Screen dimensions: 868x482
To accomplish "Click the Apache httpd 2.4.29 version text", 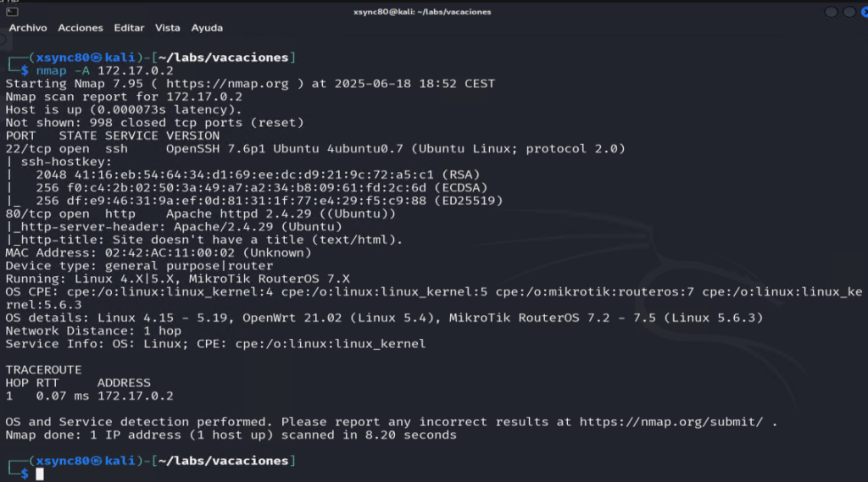I will [242, 213].
